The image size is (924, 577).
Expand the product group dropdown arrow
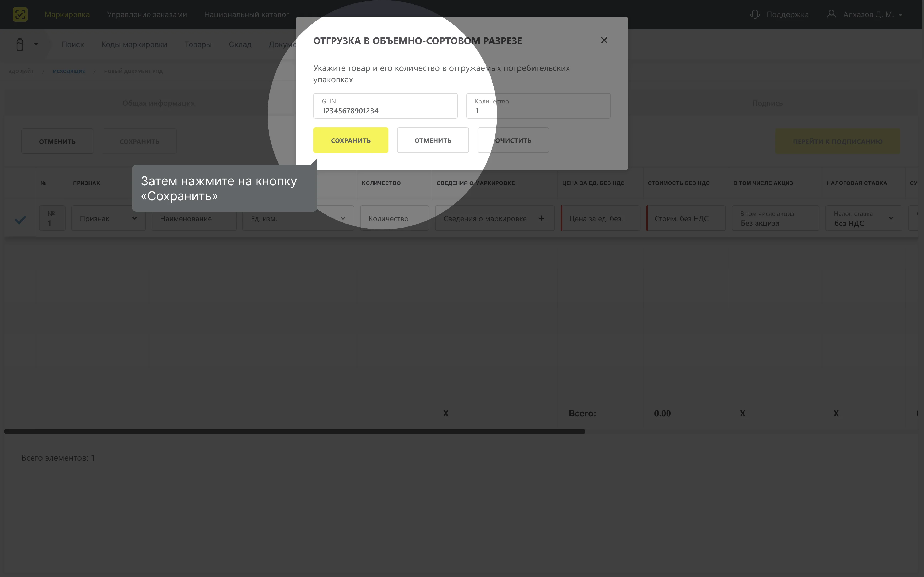(36, 44)
